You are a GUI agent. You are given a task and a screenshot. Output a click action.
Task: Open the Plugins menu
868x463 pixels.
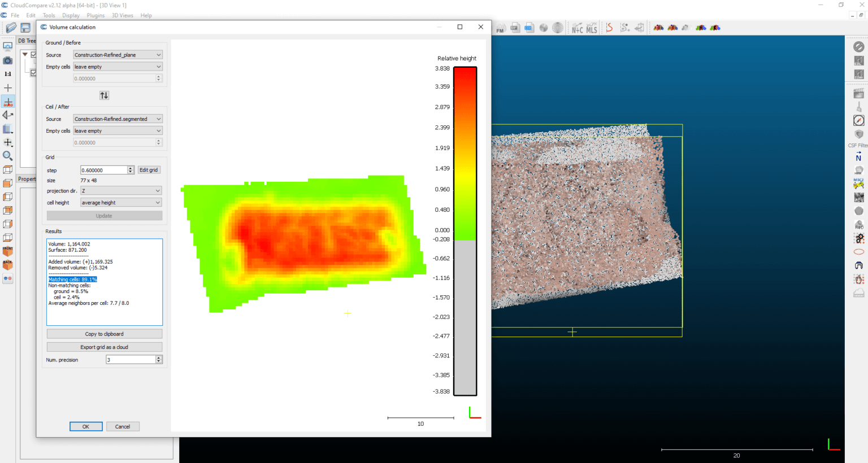pyautogui.click(x=95, y=15)
